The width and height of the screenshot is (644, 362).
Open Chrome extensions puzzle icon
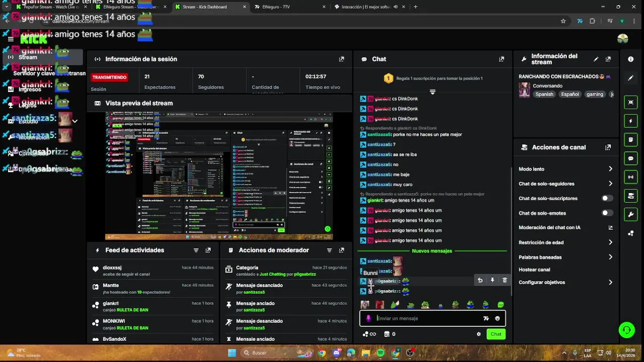592,21
